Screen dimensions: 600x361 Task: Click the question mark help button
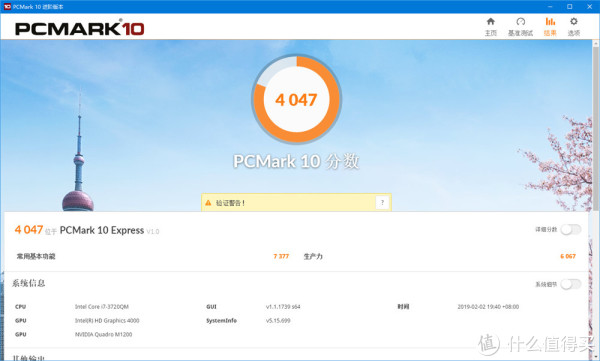(382, 203)
